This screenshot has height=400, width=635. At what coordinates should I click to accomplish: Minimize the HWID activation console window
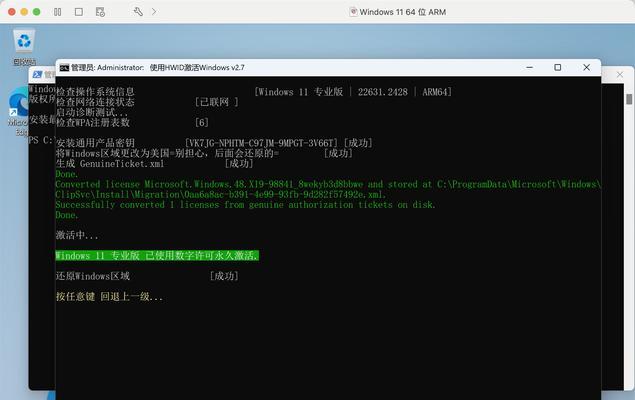(529, 68)
